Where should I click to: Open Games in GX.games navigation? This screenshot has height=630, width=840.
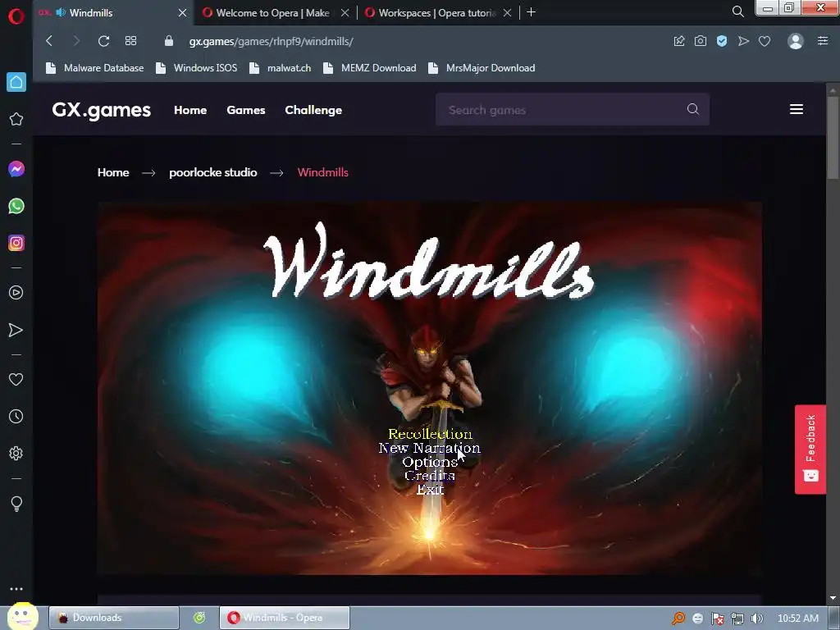point(246,110)
